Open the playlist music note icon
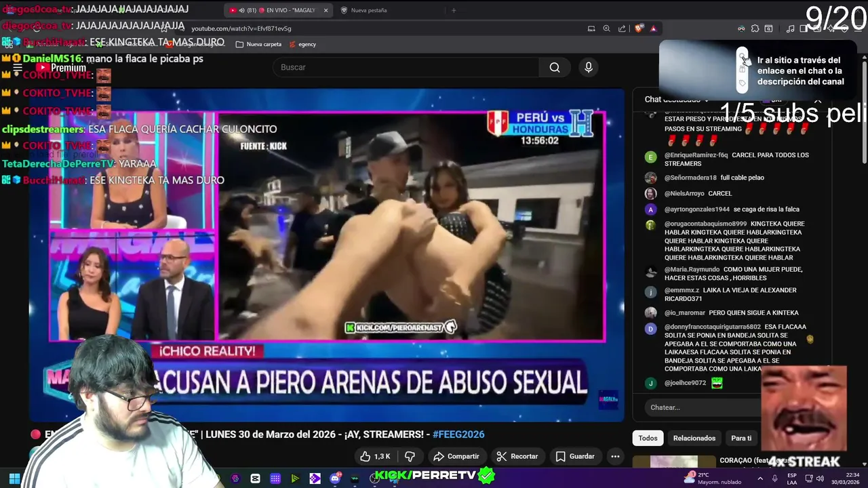The height and width of the screenshot is (488, 868). [x=790, y=28]
